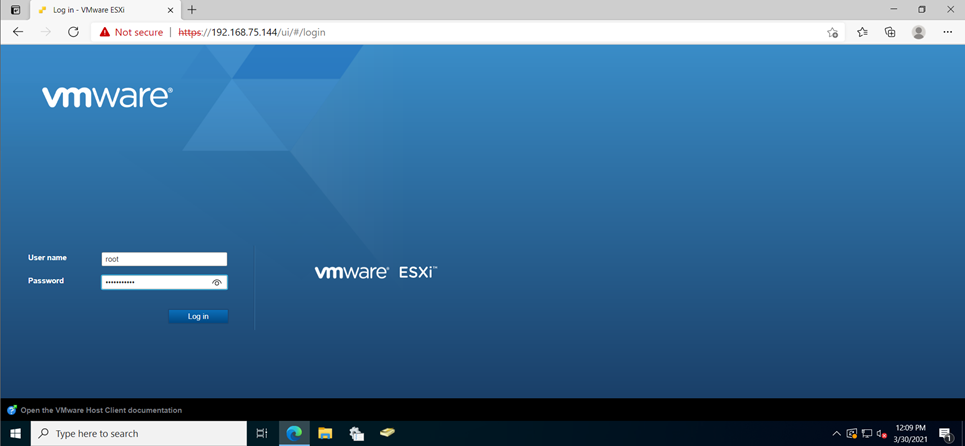Select the address bar URL text
Image resolution: width=965 pixels, height=446 pixels.
(252, 32)
